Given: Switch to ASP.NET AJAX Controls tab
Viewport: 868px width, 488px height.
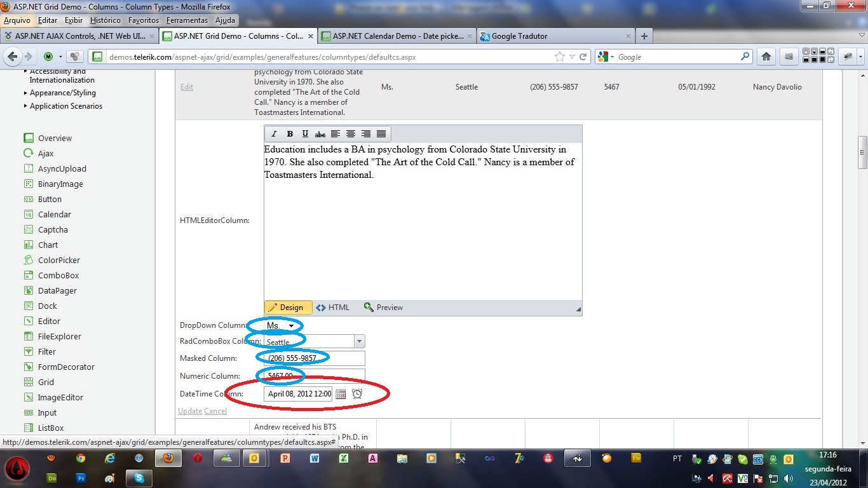Looking at the screenshot, I should point(79,36).
